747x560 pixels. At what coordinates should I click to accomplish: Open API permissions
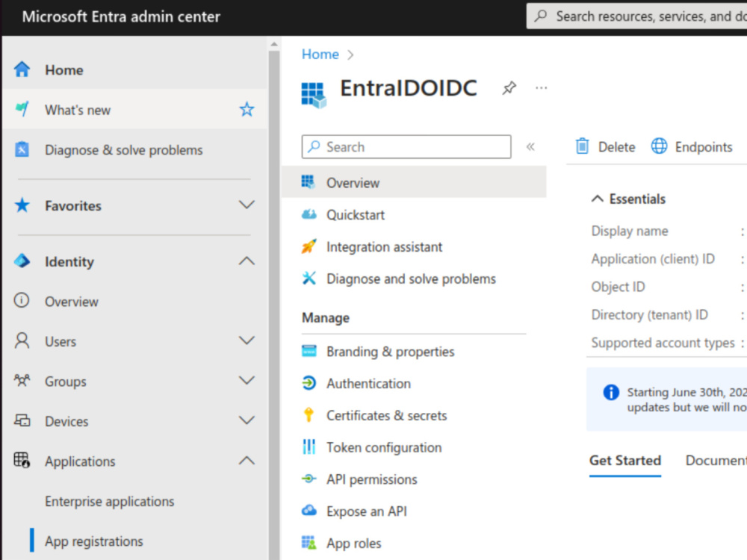click(x=371, y=479)
